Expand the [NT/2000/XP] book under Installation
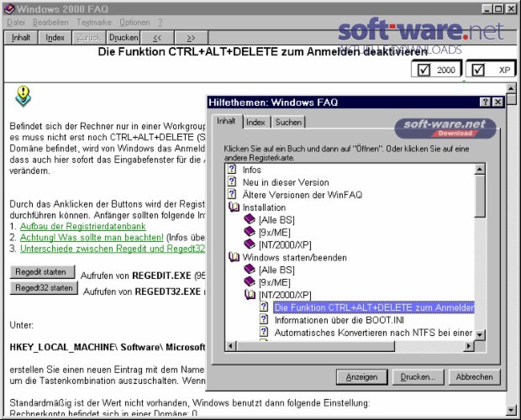Image resolution: width=521 pixels, height=420 pixels. [x=250, y=244]
